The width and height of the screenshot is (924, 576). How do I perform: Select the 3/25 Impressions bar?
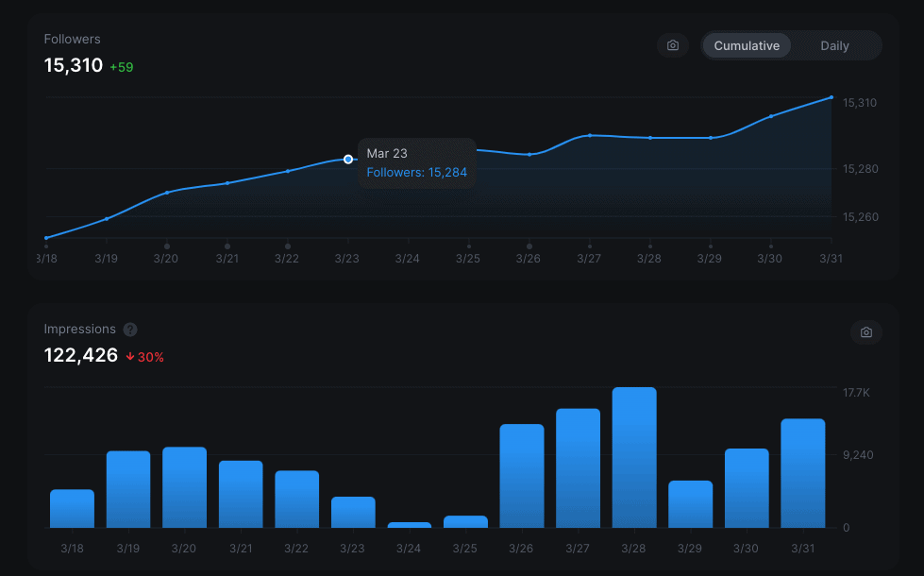[465, 522]
